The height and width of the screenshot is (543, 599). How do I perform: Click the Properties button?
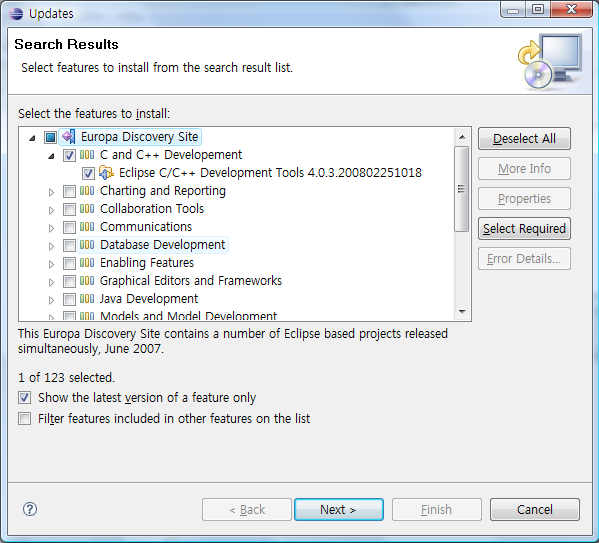524,199
